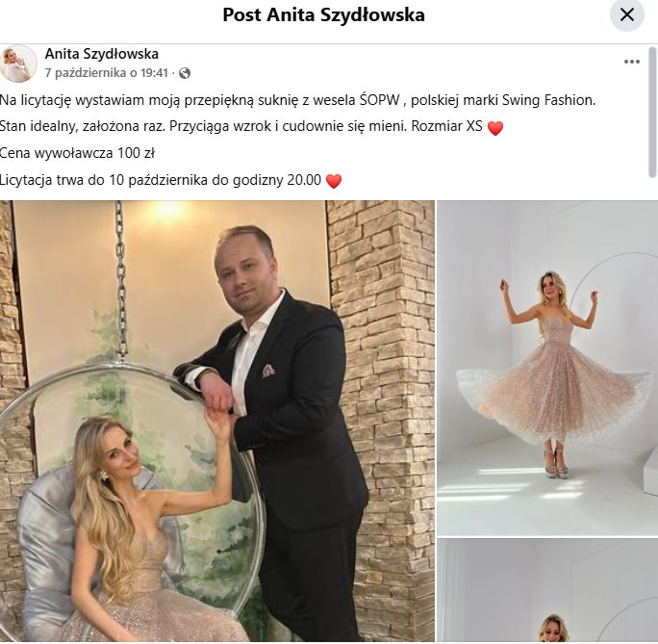Click the red heart after godziny 20.00

click(334, 181)
